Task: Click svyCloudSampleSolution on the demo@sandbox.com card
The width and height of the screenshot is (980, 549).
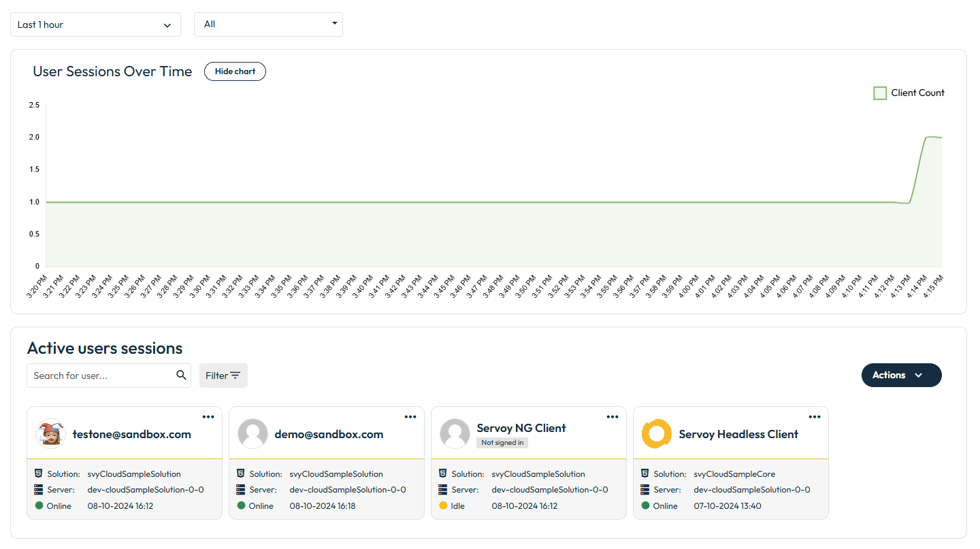Action: tap(336, 474)
